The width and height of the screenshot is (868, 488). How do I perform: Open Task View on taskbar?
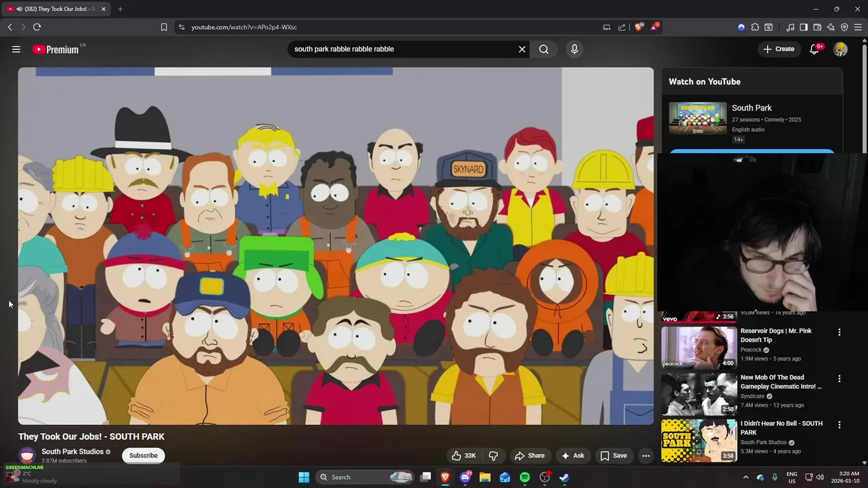coord(426,477)
